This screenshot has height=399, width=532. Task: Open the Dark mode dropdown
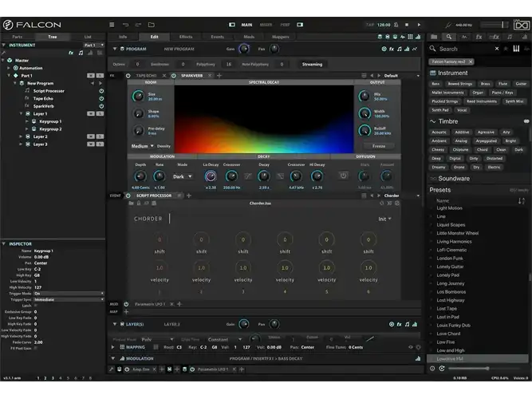click(183, 176)
